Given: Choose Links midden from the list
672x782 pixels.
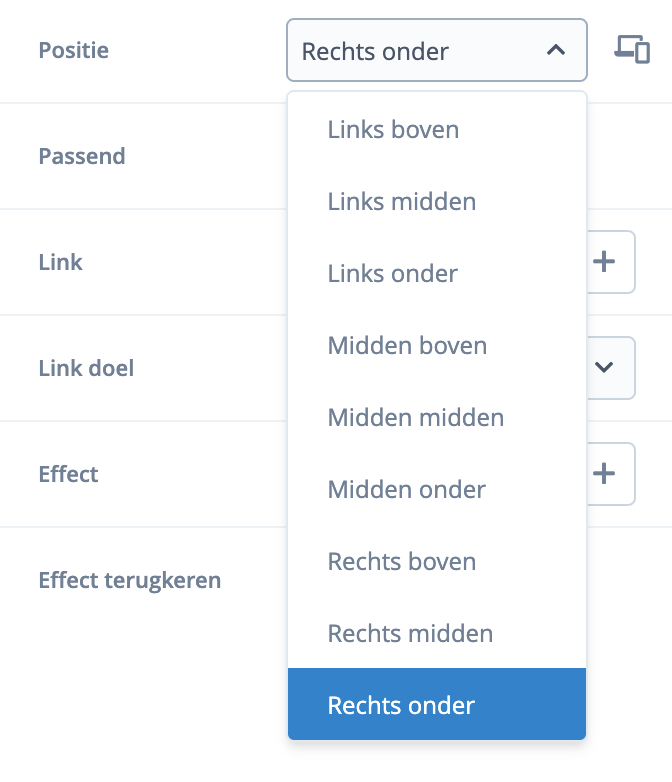Looking at the screenshot, I should (x=401, y=202).
